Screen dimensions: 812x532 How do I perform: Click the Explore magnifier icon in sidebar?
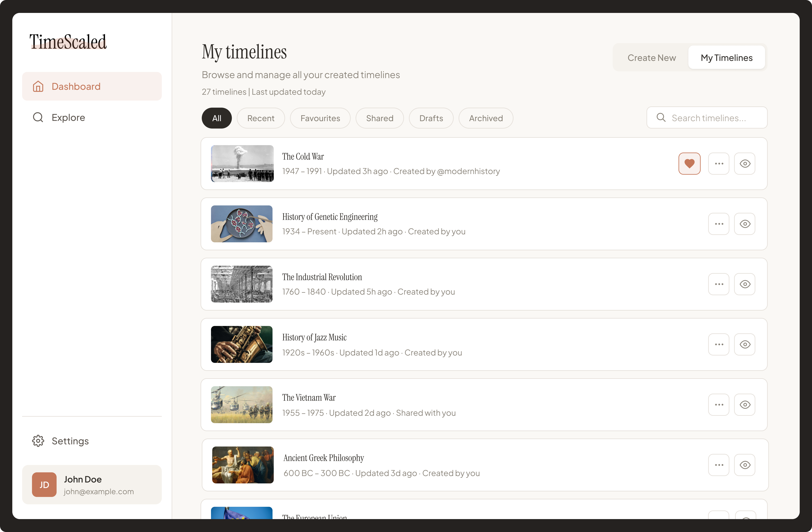click(38, 117)
